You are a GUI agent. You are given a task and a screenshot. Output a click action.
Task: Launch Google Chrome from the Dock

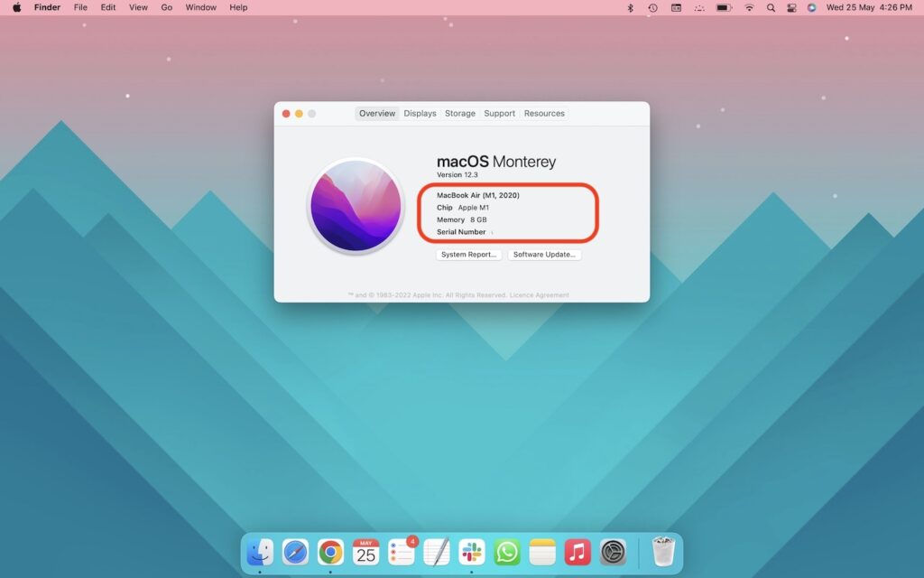click(x=330, y=549)
